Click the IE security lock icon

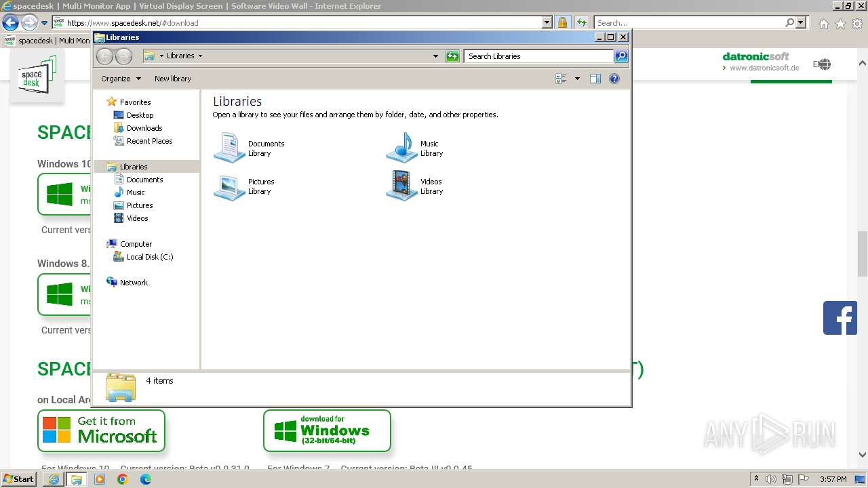click(x=562, y=23)
